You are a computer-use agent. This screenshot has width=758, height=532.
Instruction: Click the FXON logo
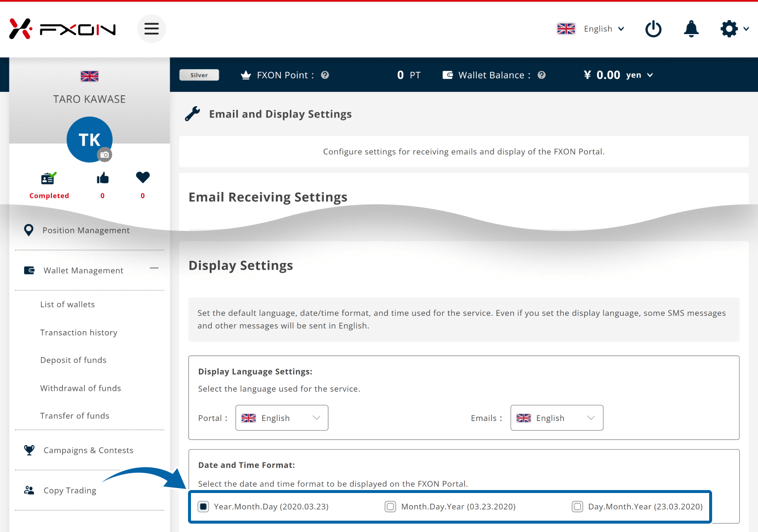tap(63, 29)
